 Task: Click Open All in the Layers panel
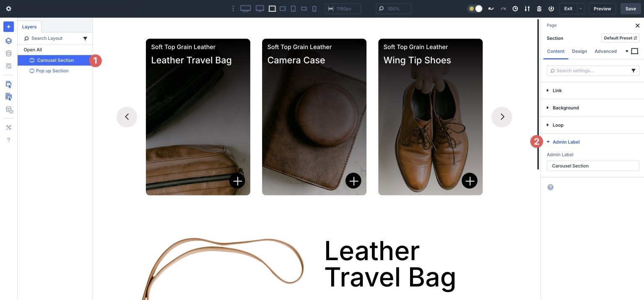pos(33,49)
